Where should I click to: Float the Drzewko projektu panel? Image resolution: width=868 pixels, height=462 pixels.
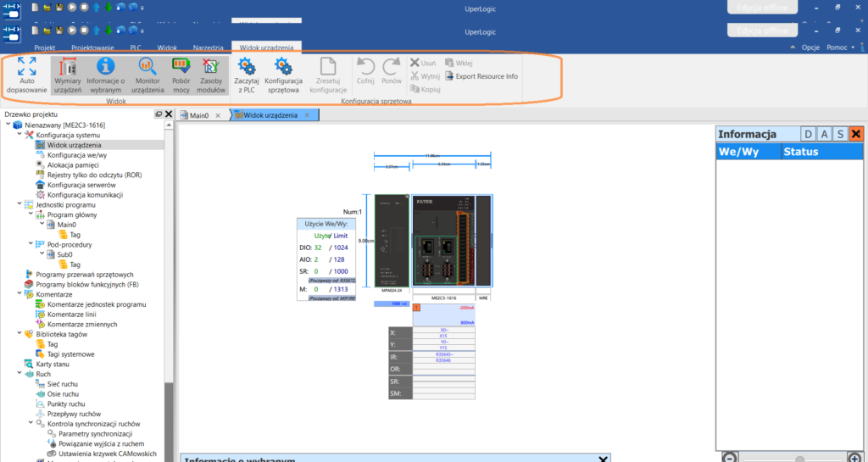[159, 114]
